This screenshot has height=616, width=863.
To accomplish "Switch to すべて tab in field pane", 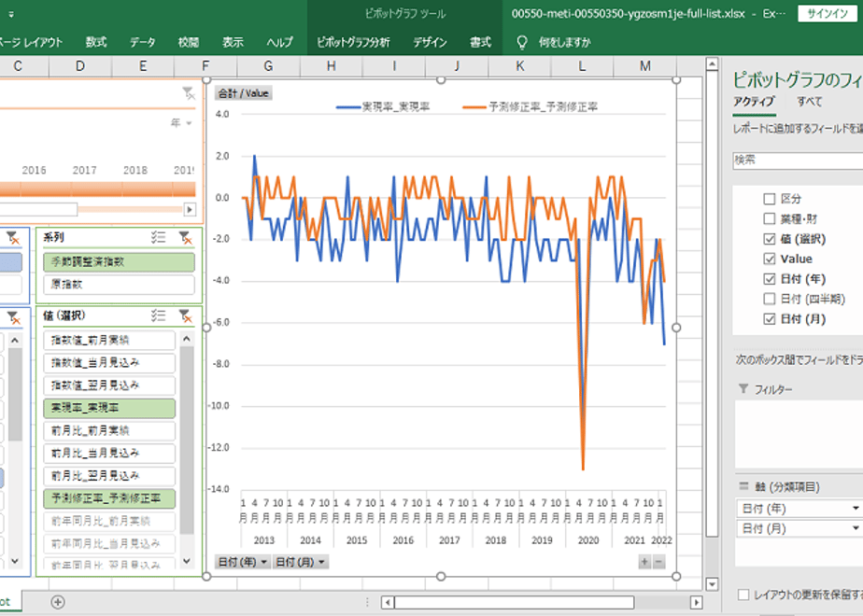I will [x=809, y=101].
